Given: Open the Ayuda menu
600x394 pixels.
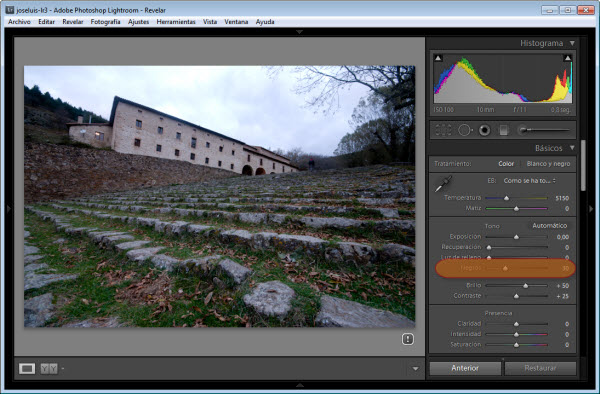Looking at the screenshot, I should point(265,22).
